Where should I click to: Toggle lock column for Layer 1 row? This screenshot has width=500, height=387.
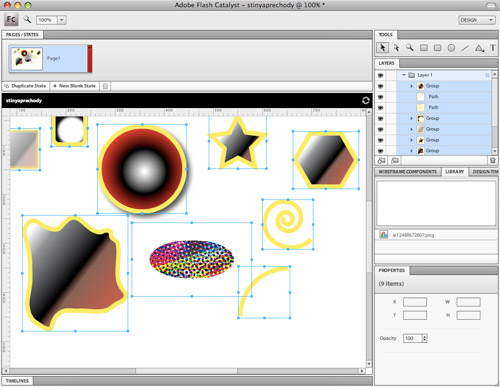click(x=391, y=75)
